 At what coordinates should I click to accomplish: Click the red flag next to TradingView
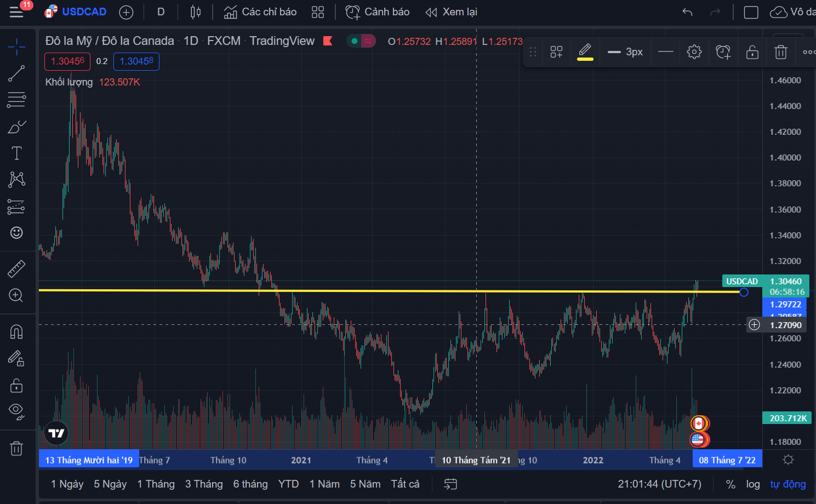[x=328, y=41]
